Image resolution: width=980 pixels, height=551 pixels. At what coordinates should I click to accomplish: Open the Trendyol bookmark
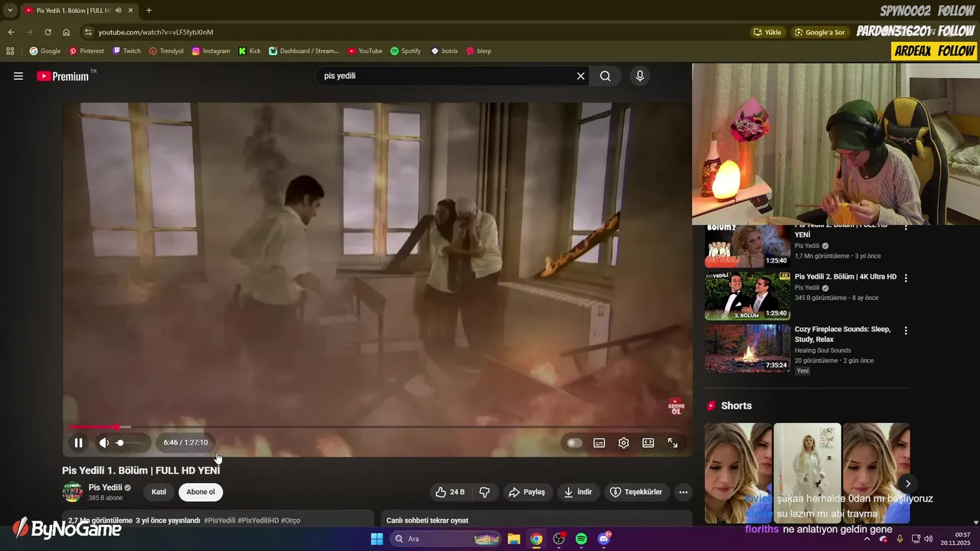[166, 51]
